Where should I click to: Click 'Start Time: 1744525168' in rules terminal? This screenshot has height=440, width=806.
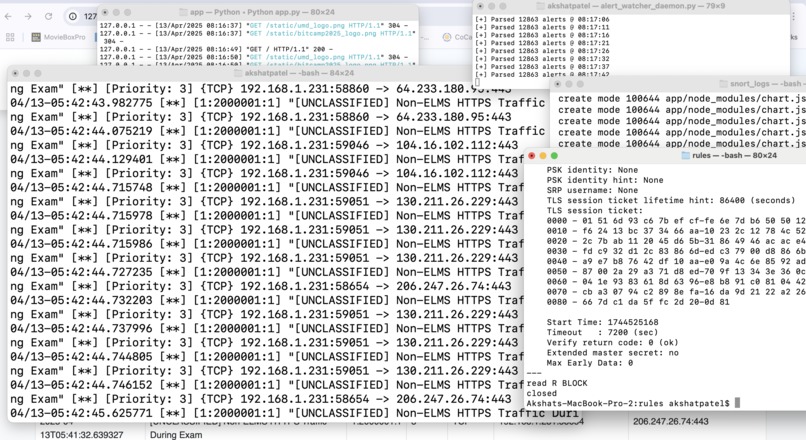coord(602,322)
